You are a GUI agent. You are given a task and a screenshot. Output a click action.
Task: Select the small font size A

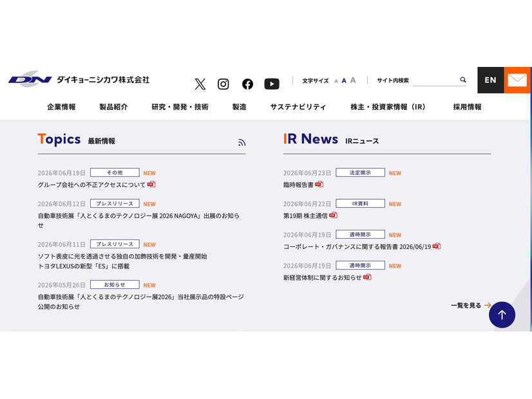336,81
